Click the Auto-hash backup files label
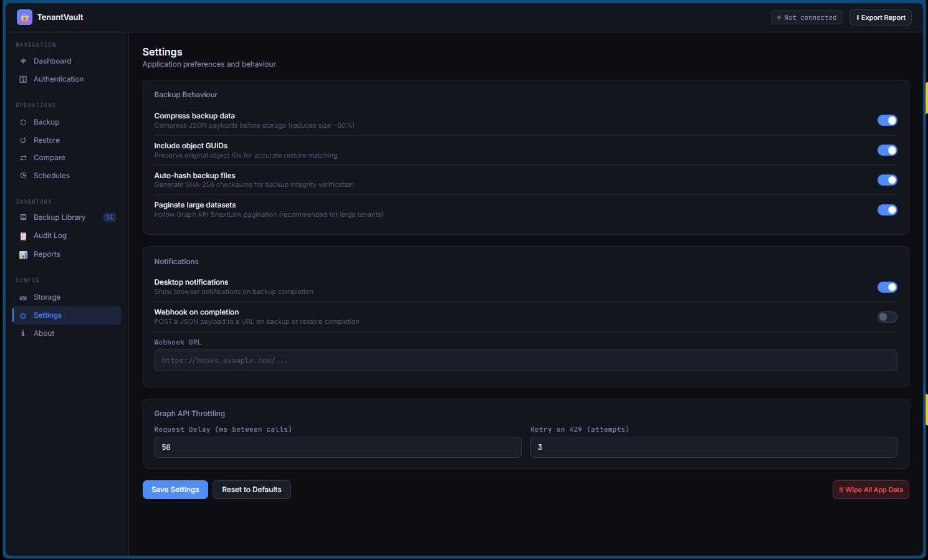 pos(194,176)
